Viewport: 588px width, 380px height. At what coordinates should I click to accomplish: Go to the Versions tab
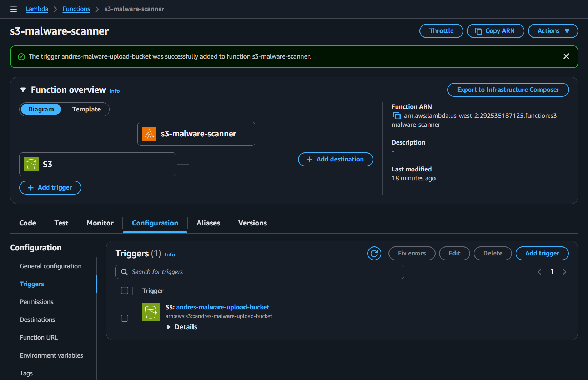252,223
